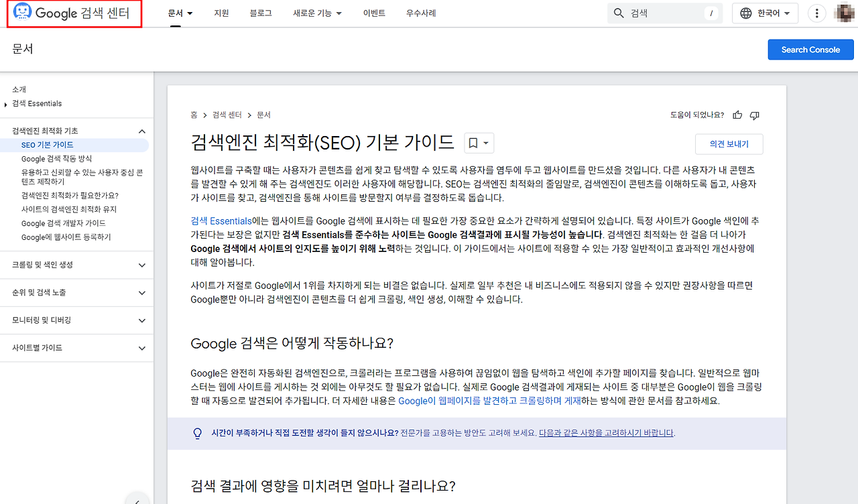Viewport: 858px width, 504px height.
Task: Go to the 우수사례 tab
Action: [421, 13]
